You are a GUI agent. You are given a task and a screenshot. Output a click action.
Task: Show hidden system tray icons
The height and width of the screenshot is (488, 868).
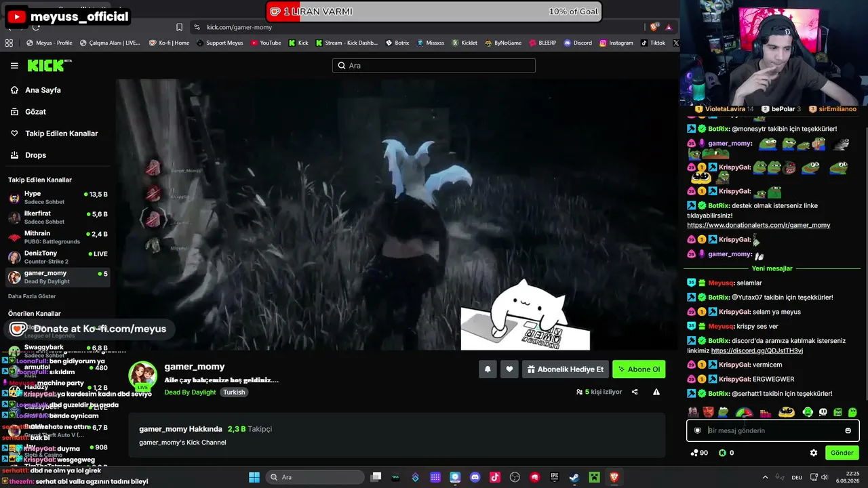point(765,477)
